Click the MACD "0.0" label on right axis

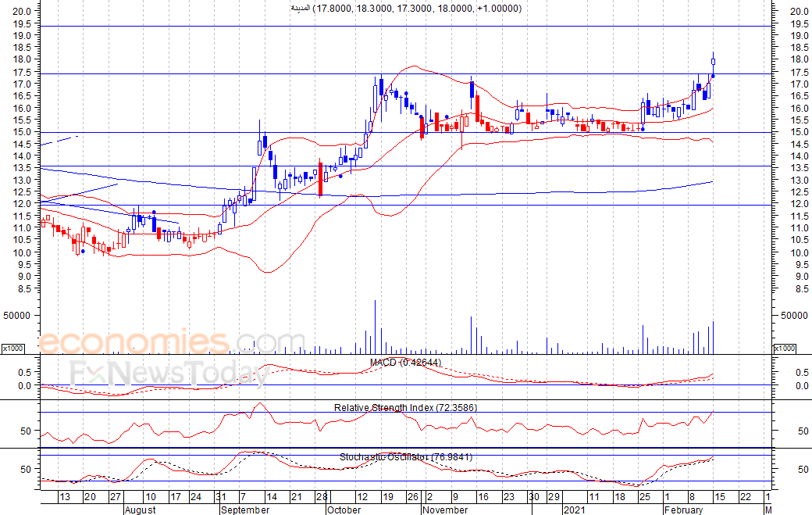[802, 385]
